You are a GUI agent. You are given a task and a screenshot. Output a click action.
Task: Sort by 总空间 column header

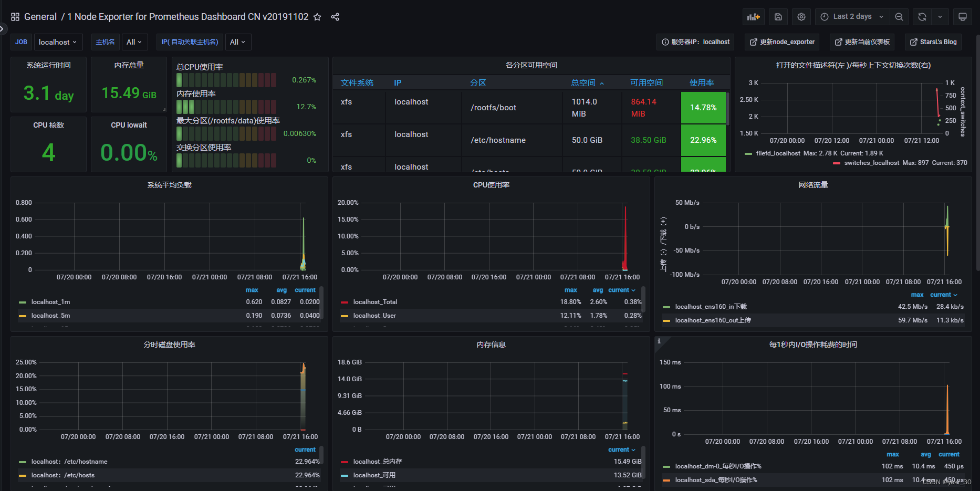588,83
